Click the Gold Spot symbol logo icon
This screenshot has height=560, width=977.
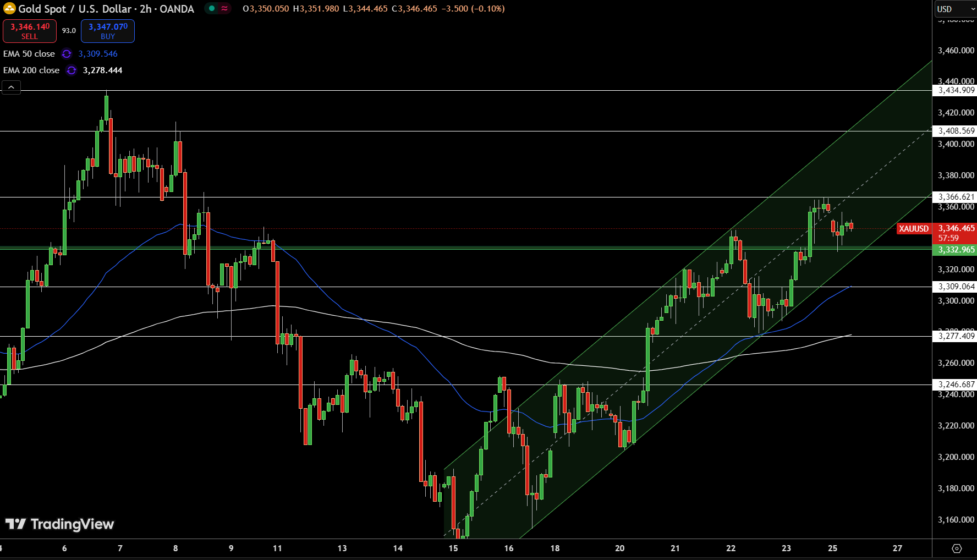click(9, 8)
